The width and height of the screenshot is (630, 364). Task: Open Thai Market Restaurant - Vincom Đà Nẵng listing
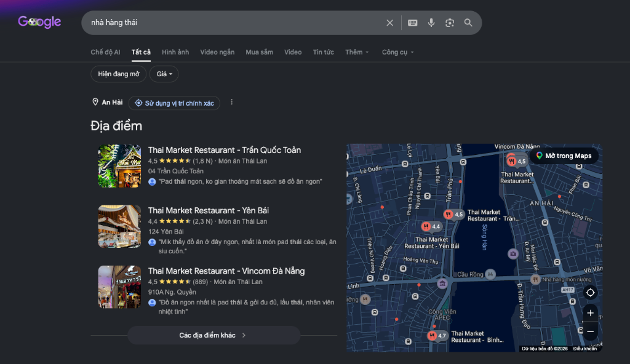[x=226, y=271]
